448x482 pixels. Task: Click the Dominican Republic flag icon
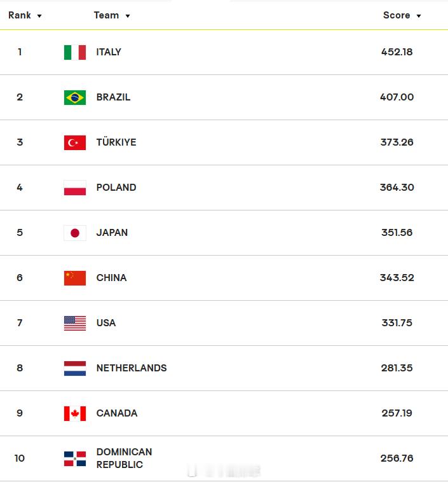(75, 458)
